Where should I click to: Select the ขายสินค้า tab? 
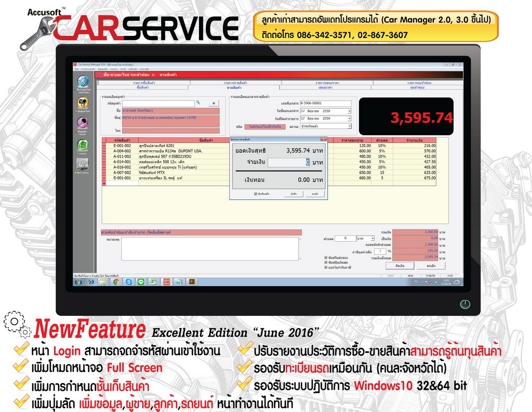(234, 88)
